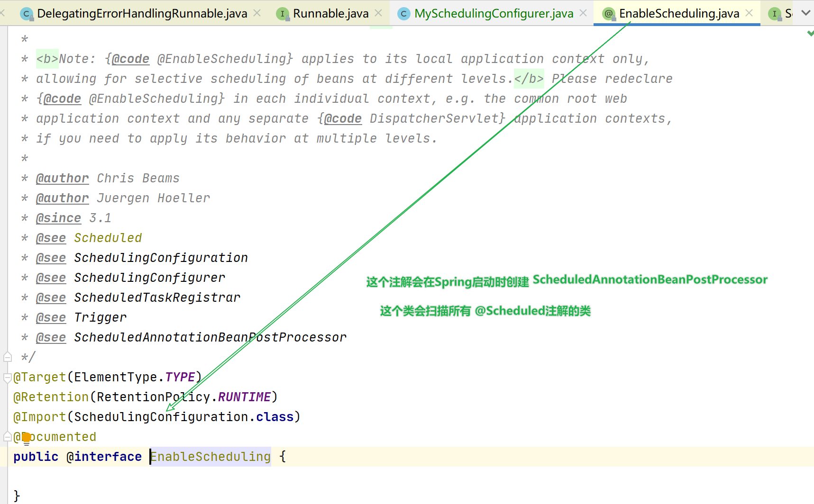
Task: Open the hidden tabs list via top-right chevron
Action: (806, 13)
